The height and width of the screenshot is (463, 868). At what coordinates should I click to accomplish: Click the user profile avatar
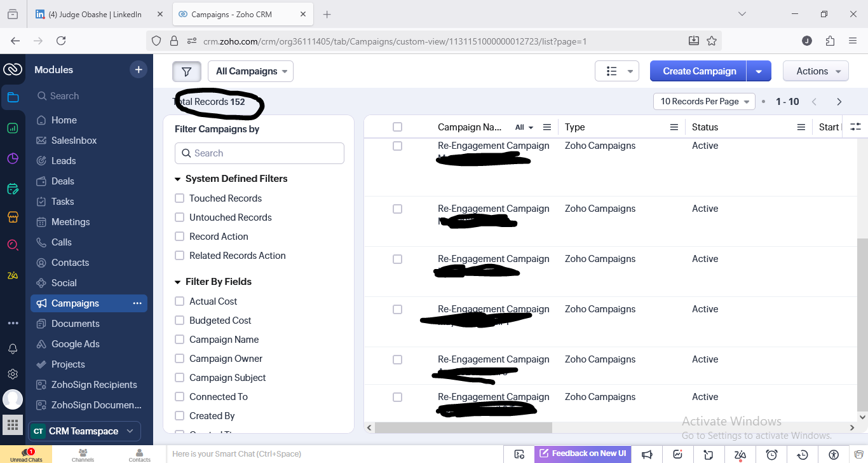[13, 399]
